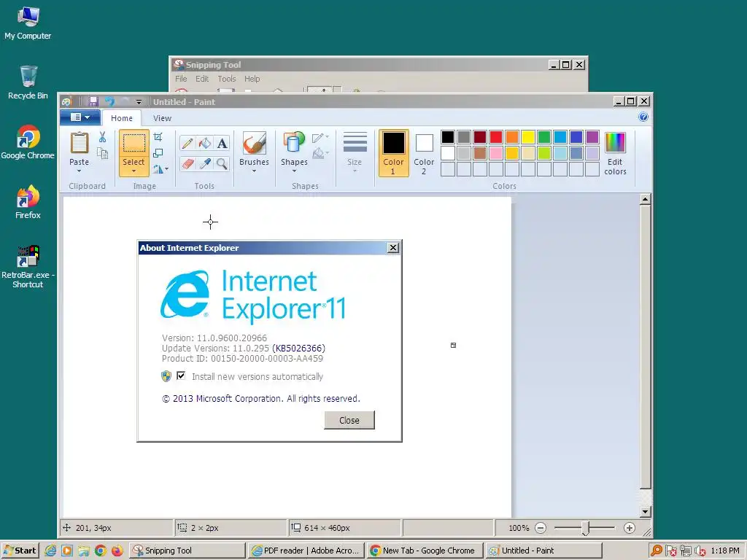Open File menu in Snipping Tool
747x560 pixels.
click(181, 79)
